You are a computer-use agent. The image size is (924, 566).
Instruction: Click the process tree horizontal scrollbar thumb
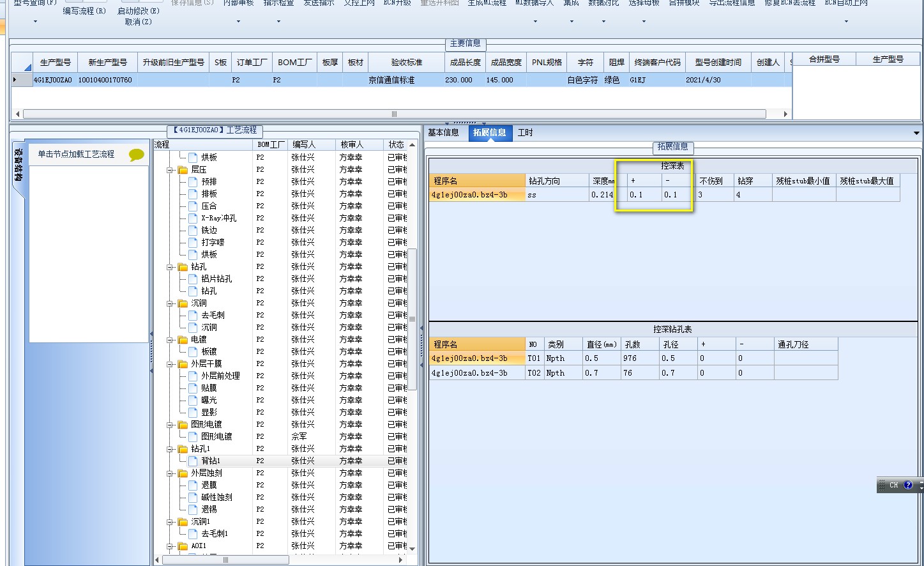pos(225,560)
